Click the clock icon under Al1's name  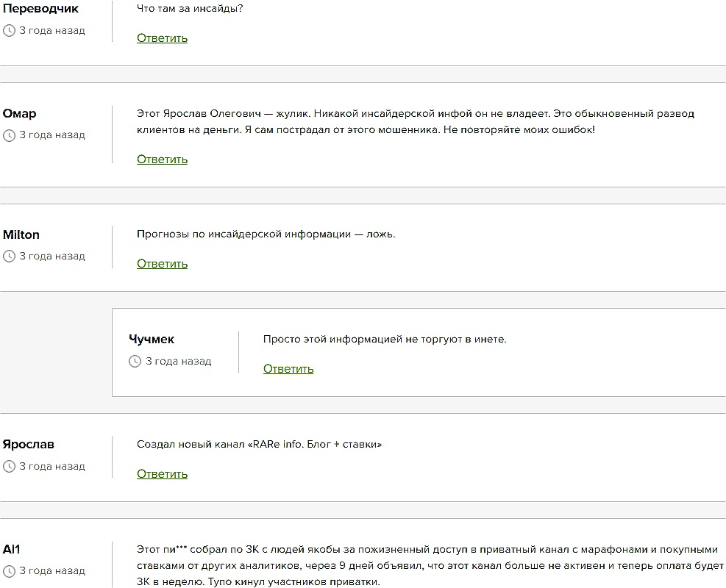(9, 571)
